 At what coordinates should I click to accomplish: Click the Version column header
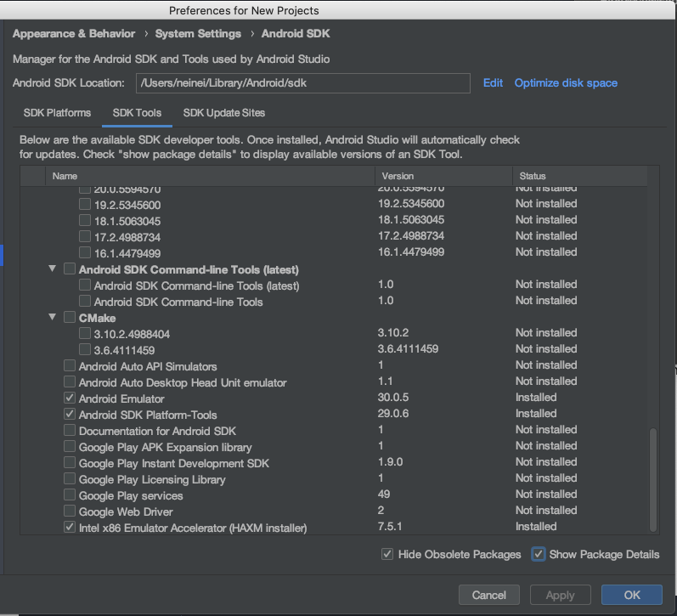(444, 176)
